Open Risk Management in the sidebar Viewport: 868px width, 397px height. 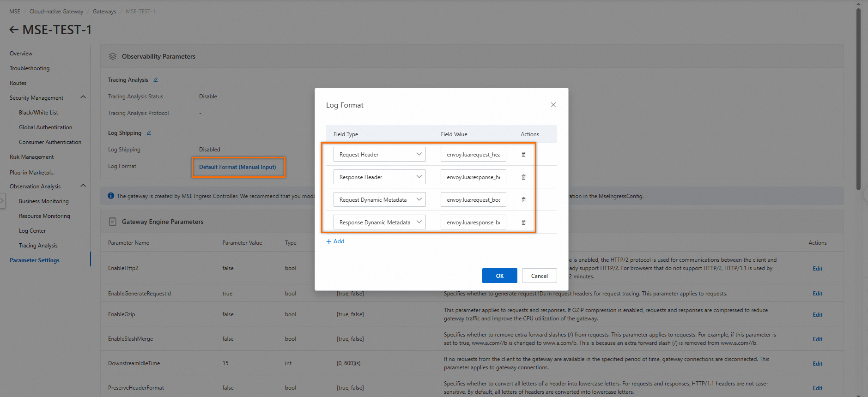(31, 157)
